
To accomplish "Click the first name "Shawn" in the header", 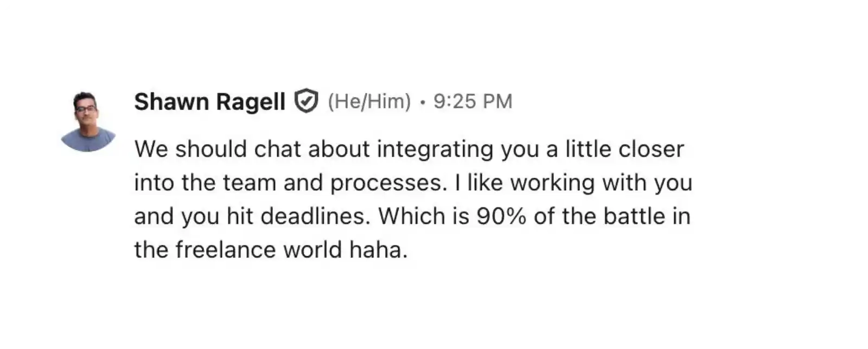I will point(171,102).
